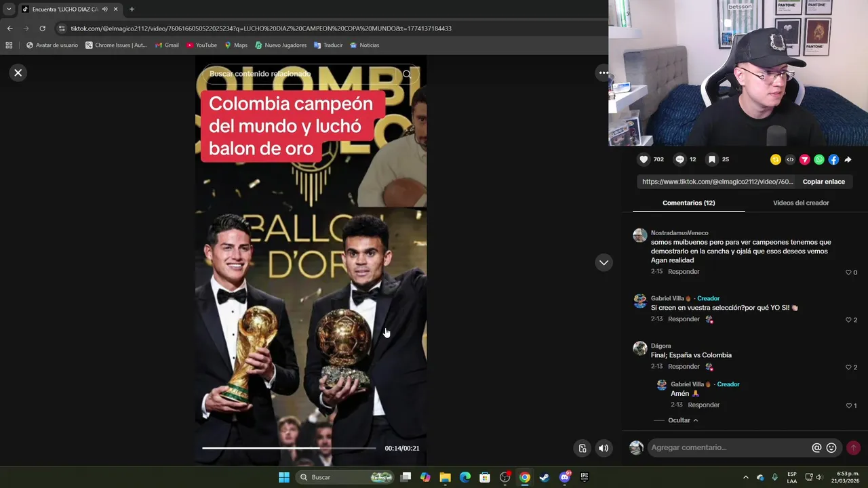Open a new Chrome tab
This screenshot has height=488, width=868.
click(x=132, y=9)
